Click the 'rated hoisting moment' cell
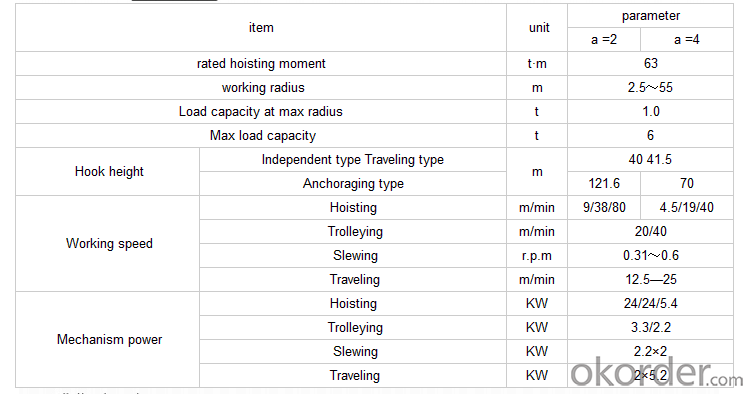This screenshot has height=394, width=751. click(261, 64)
